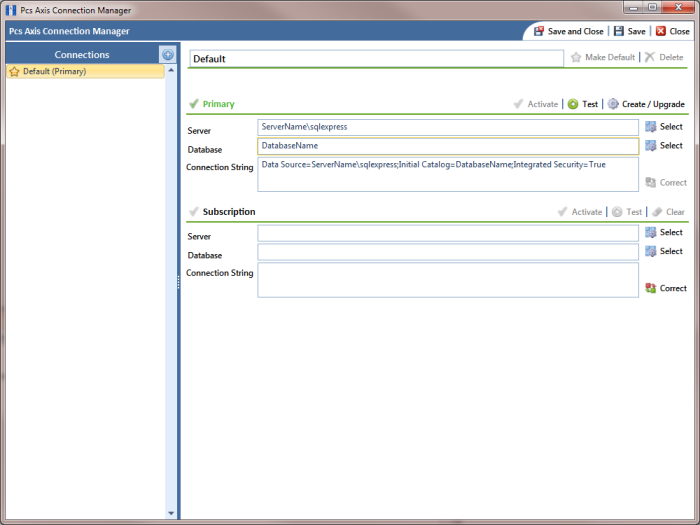The image size is (700, 525).
Task: Click the connection name field showing Default
Action: (376, 58)
